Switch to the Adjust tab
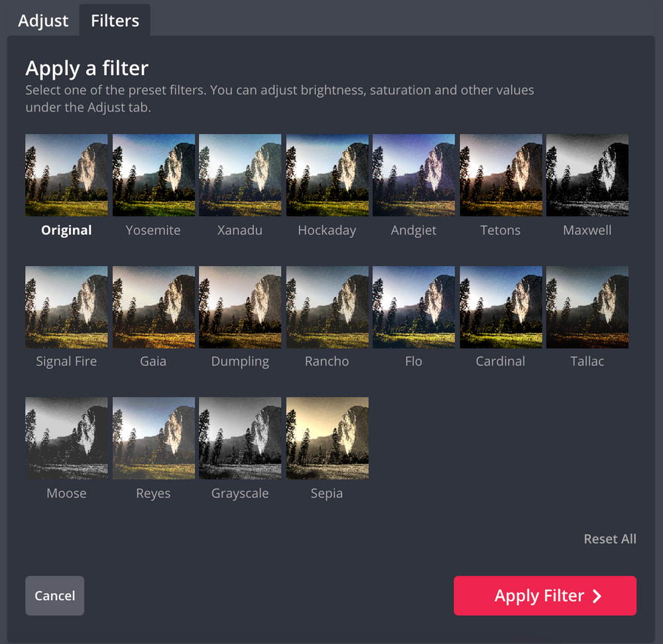Screen dimensions: 663x644 tap(42, 21)
